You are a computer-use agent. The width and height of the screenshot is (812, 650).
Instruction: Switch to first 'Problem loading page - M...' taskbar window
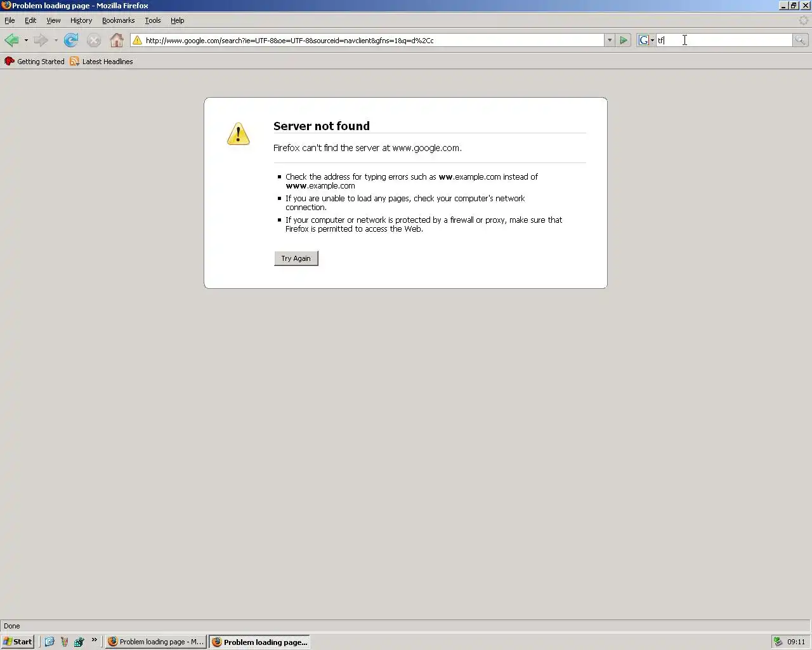tap(156, 642)
